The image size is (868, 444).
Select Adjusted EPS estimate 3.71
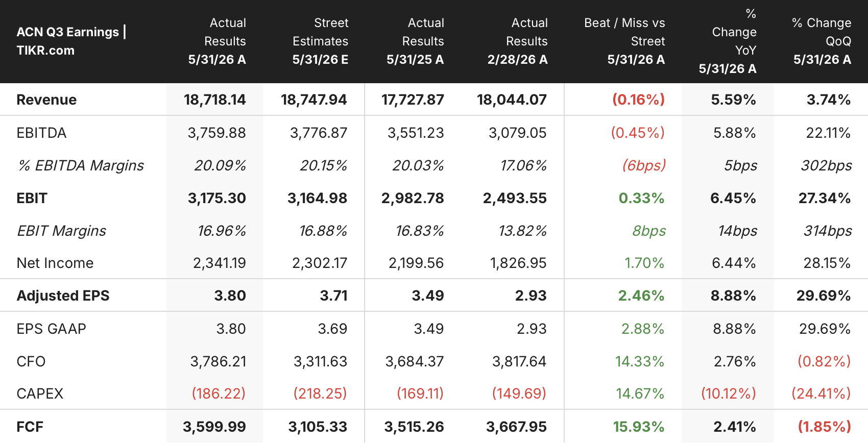(x=333, y=295)
